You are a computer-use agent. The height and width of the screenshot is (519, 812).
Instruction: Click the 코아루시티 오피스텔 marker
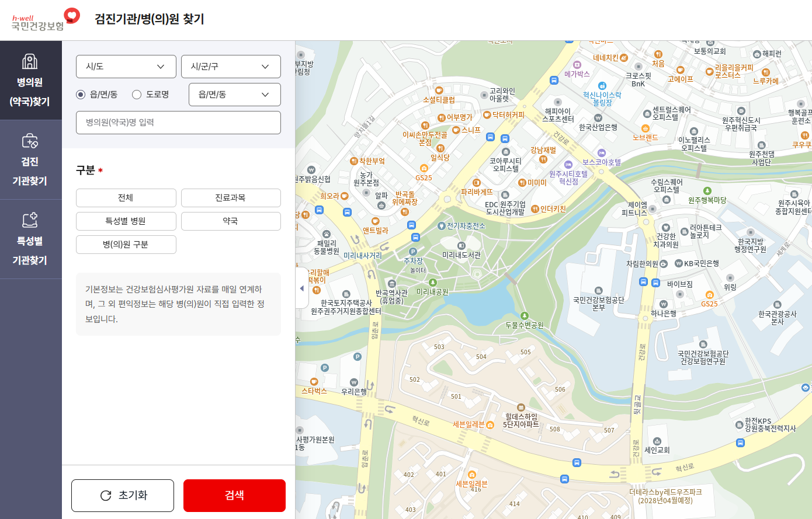(506, 152)
